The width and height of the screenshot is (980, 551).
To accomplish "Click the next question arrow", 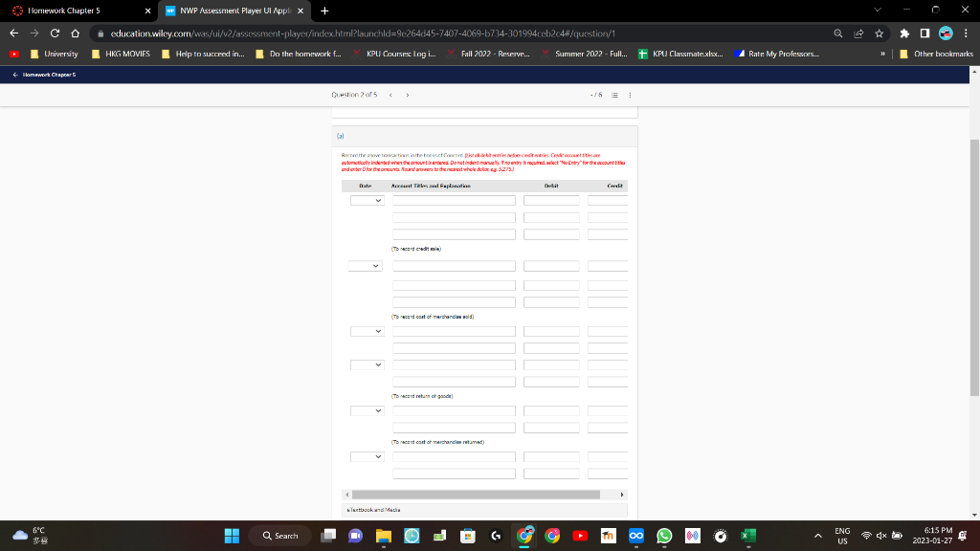I will coord(407,95).
